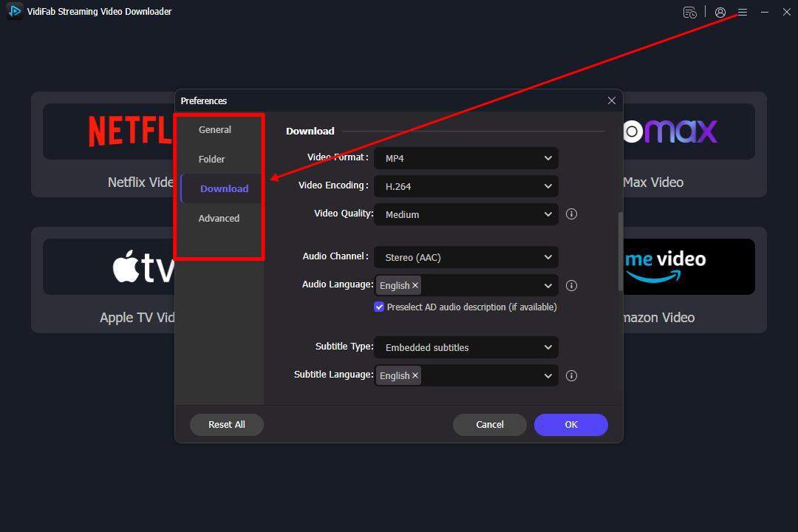Screen dimensions: 798x532
Task: Open the Subtitle Type dropdown
Action: [466, 347]
